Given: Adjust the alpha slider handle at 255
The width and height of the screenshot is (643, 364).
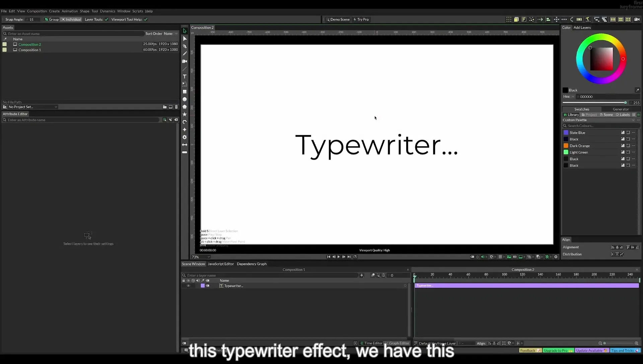Looking at the screenshot, I should (625, 103).
